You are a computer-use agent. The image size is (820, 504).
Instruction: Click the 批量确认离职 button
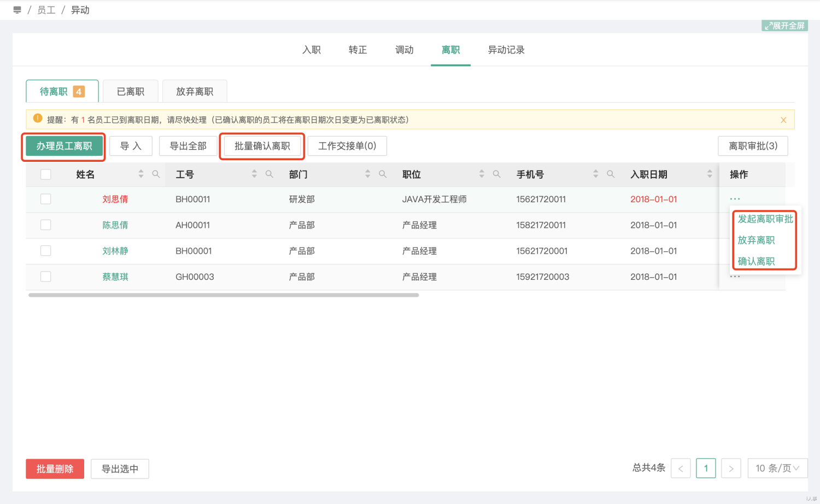[x=262, y=146]
